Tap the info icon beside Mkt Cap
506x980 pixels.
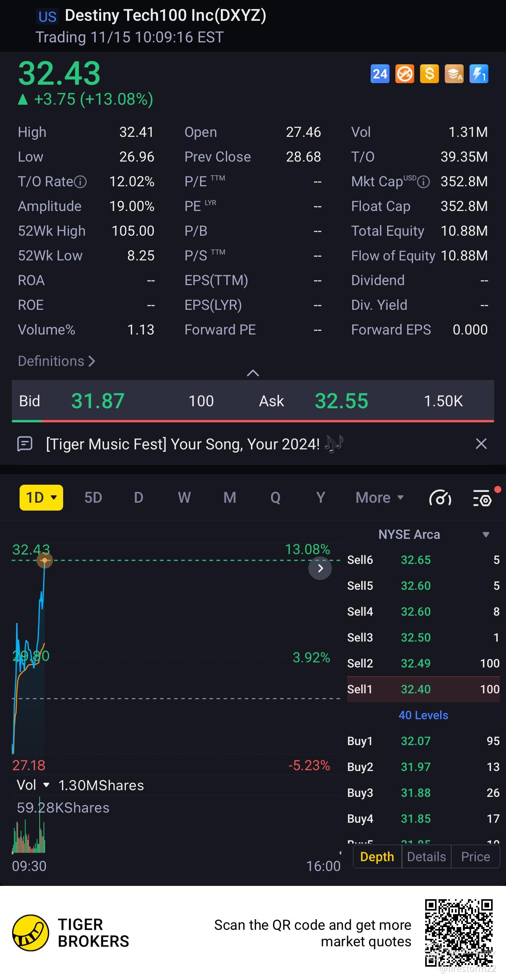click(423, 182)
